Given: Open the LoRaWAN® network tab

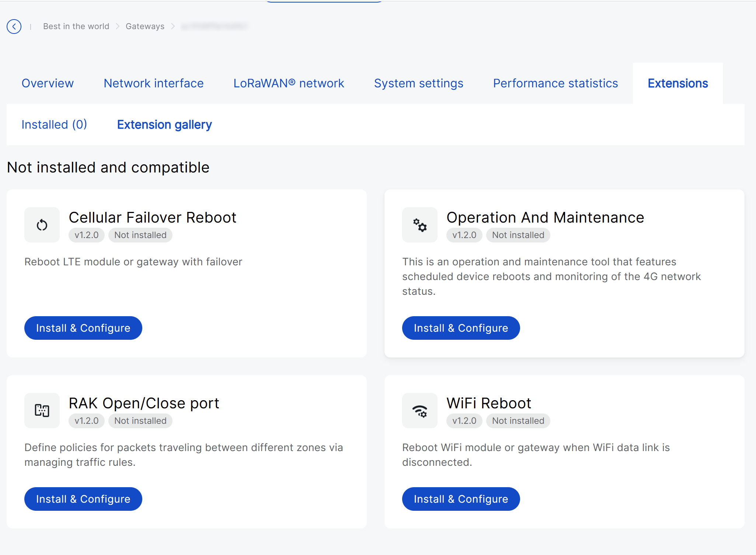Looking at the screenshot, I should click(289, 83).
